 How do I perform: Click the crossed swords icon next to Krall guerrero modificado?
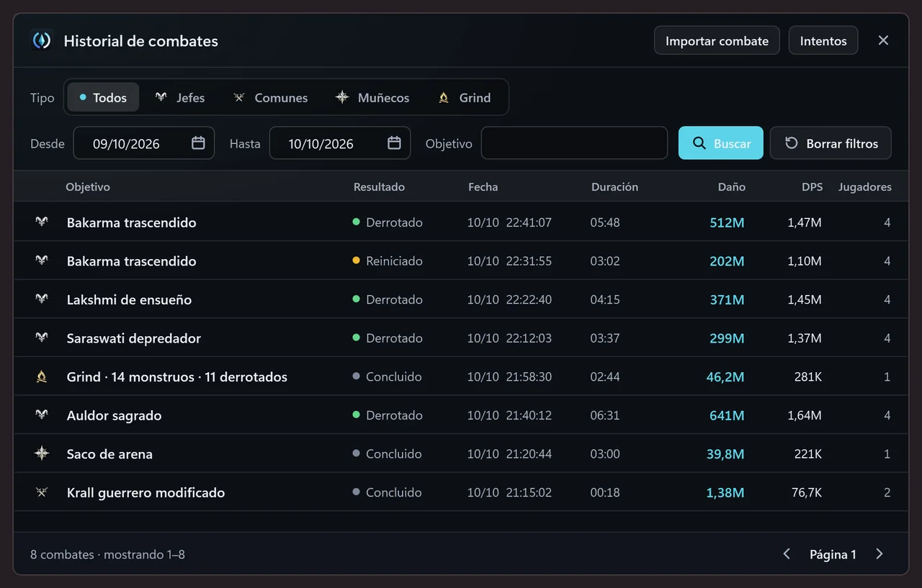tap(42, 492)
